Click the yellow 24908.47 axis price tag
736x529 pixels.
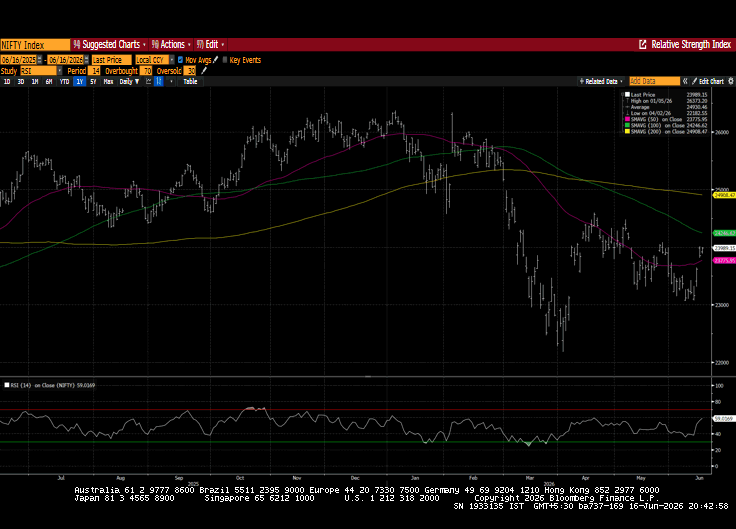[x=724, y=195]
